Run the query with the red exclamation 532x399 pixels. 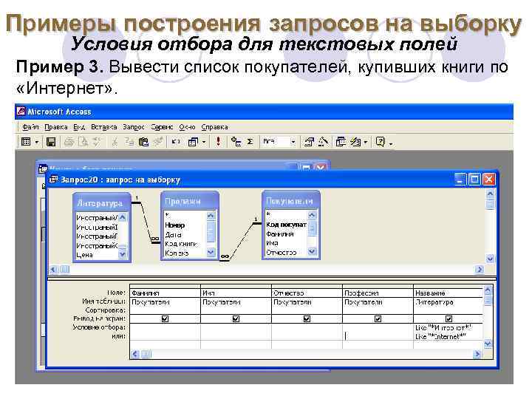tap(218, 141)
